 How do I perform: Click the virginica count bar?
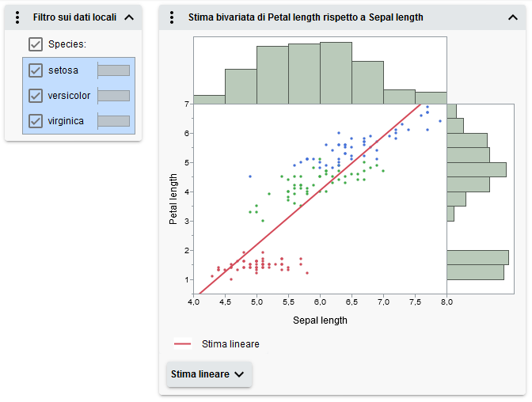point(113,121)
